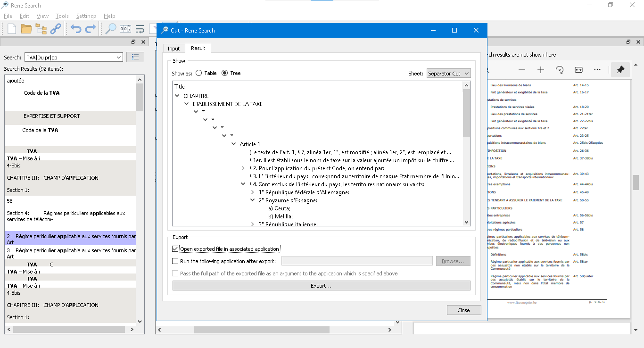644x348 pixels.
Task: Click the wrap lines arrow icon
Action: (140, 29)
